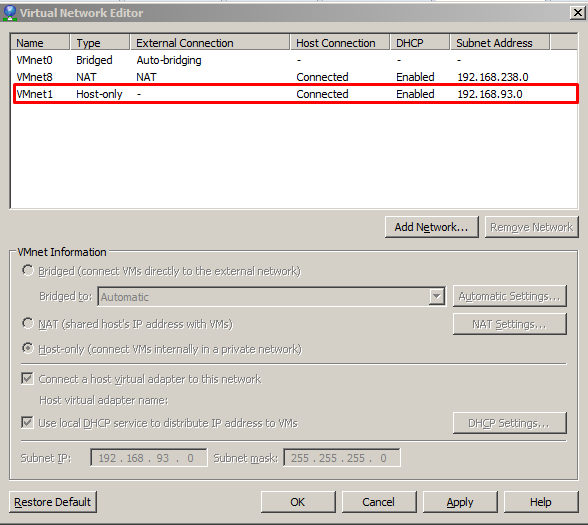Toggle Use local DHCP service checkbox

(27, 422)
